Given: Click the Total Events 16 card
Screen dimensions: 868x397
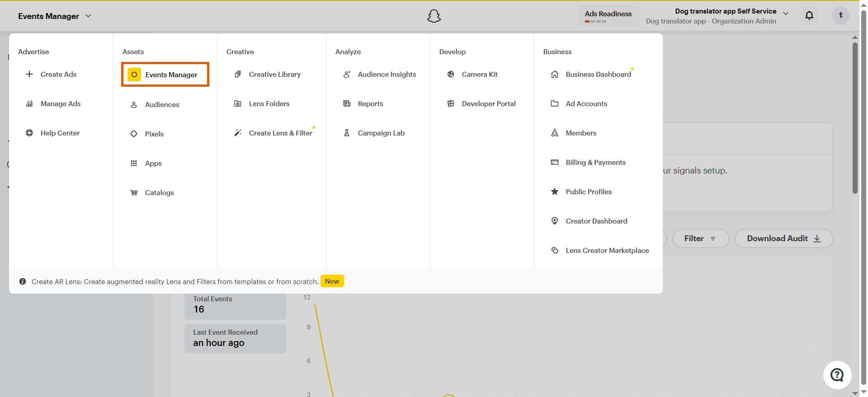Looking at the screenshot, I should [235, 306].
